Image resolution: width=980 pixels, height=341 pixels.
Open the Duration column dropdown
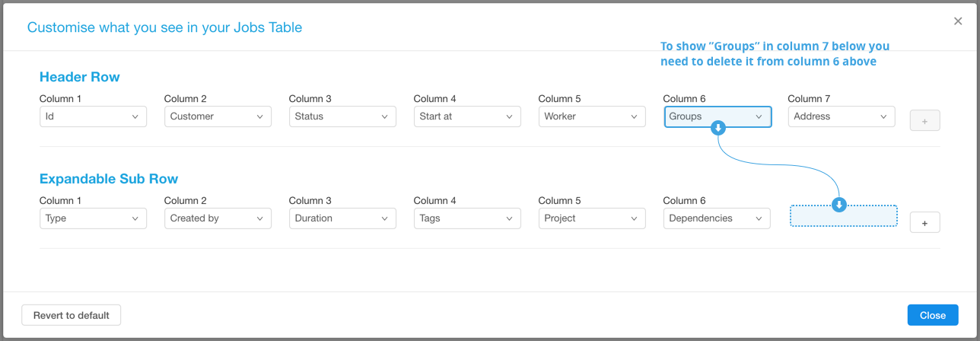coord(342,218)
